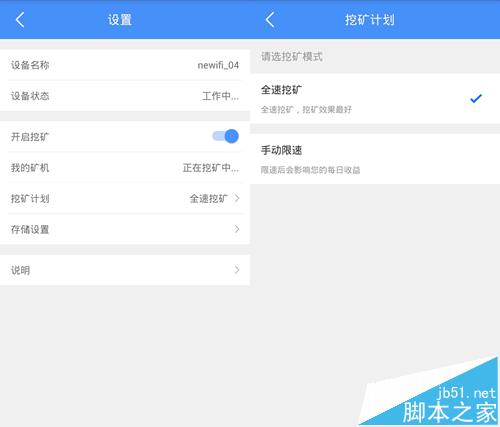500x427 pixels.
Task: Open the 存储设置 chevron
Action: click(x=237, y=229)
